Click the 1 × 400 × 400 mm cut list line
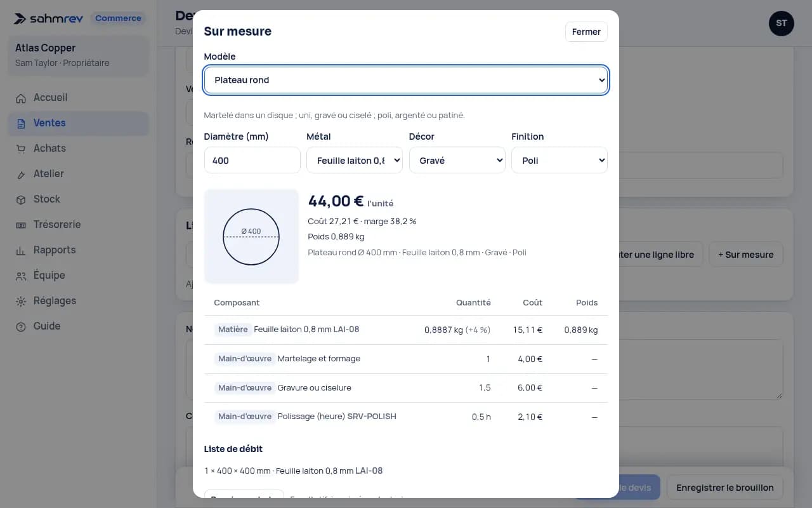 [293, 471]
